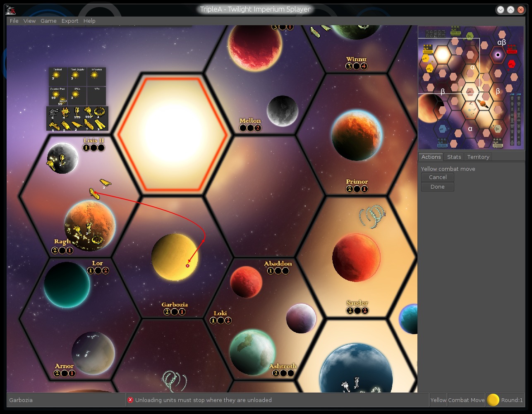This screenshot has height=414, width=532.
Task: Open the Export menu
Action: [x=70, y=21]
